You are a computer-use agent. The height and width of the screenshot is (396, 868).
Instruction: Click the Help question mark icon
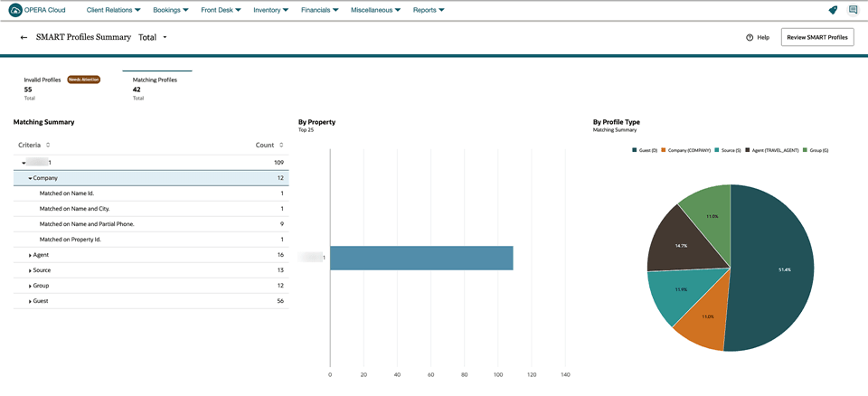(750, 38)
